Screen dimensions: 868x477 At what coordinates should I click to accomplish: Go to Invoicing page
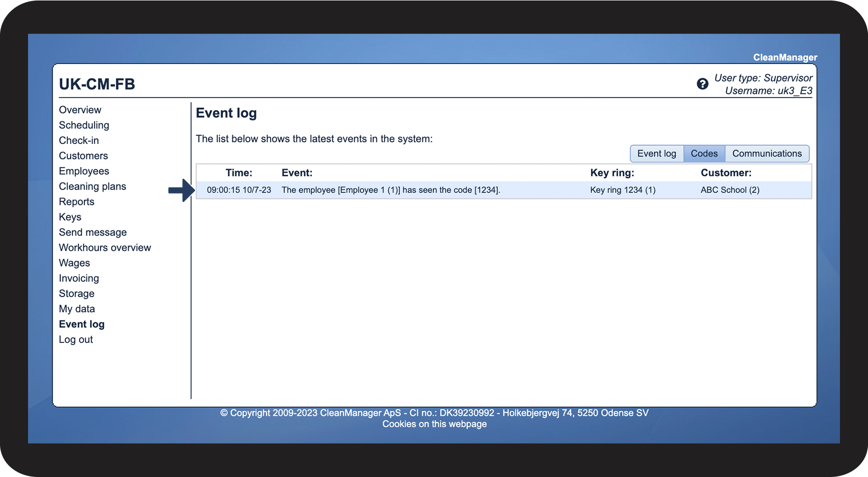coord(79,278)
